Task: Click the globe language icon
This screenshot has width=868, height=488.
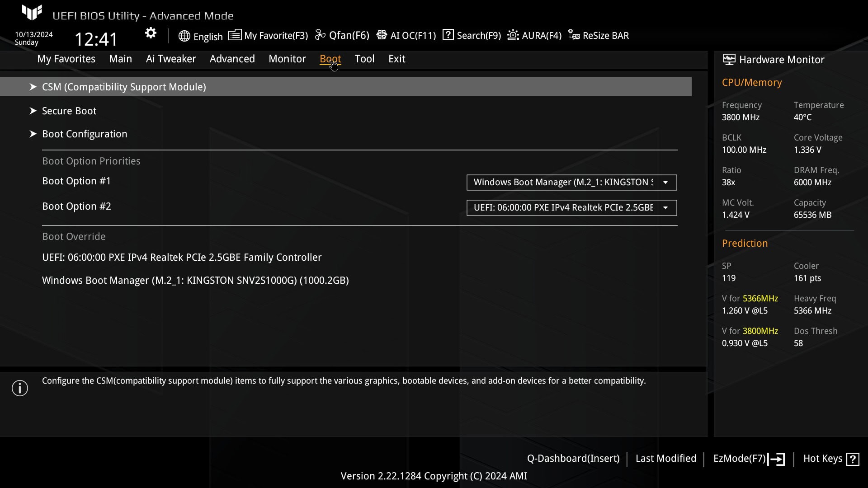Action: coord(184,36)
